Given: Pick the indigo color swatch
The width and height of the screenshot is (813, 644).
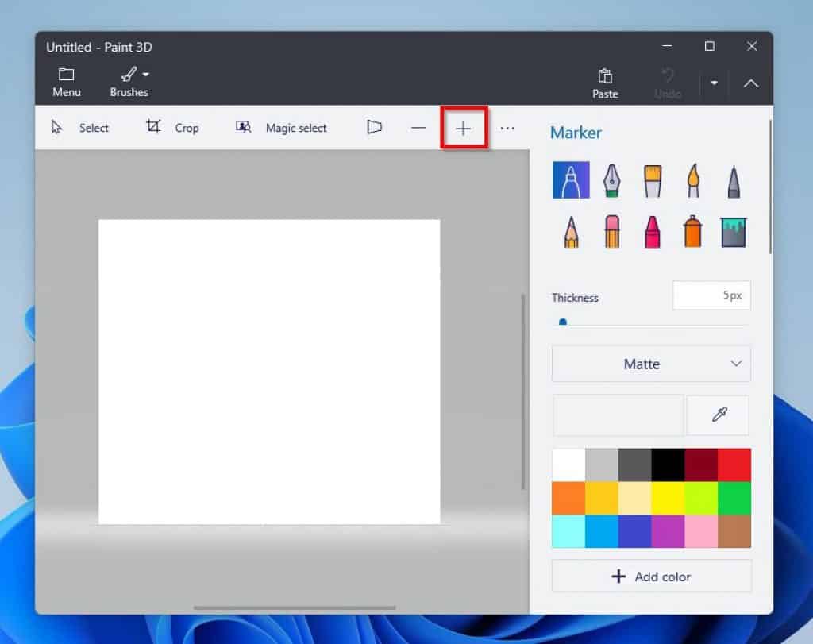Looking at the screenshot, I should pos(634,531).
